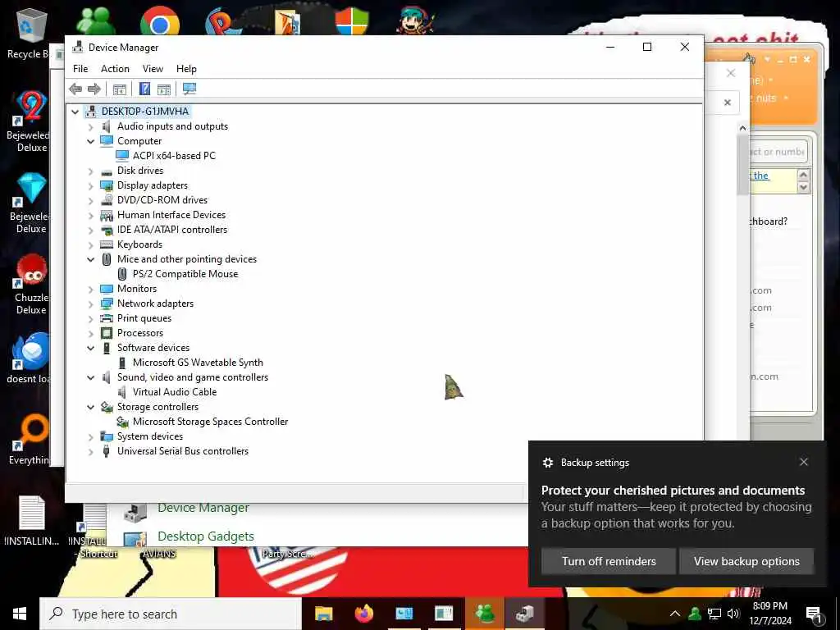The image size is (840, 630).
Task: Collapse the Storage controllers category
Action: [90, 407]
